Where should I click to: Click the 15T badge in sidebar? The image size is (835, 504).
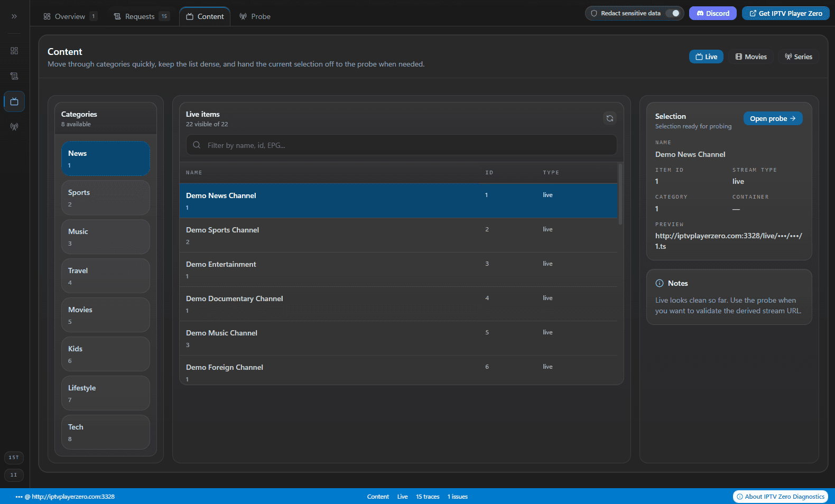14,458
